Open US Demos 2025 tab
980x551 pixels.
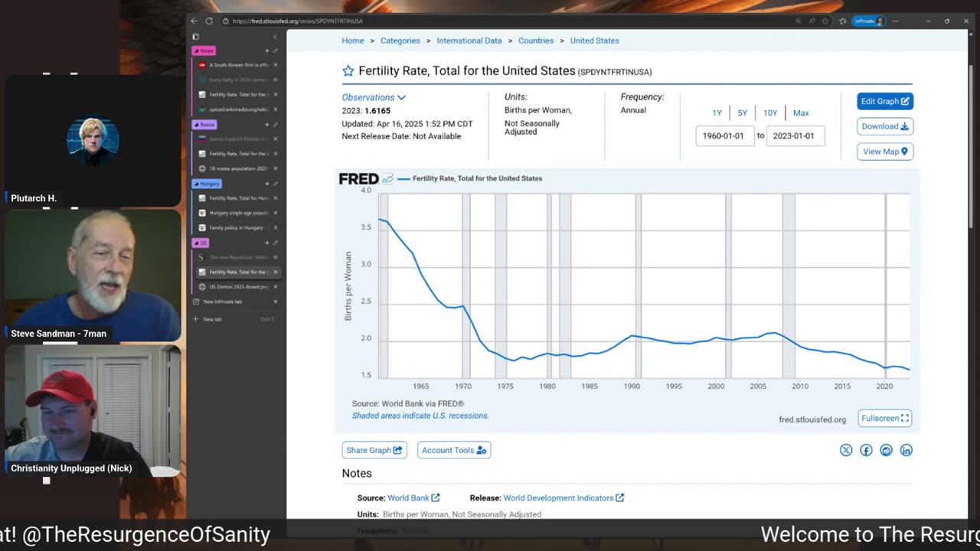point(239,287)
